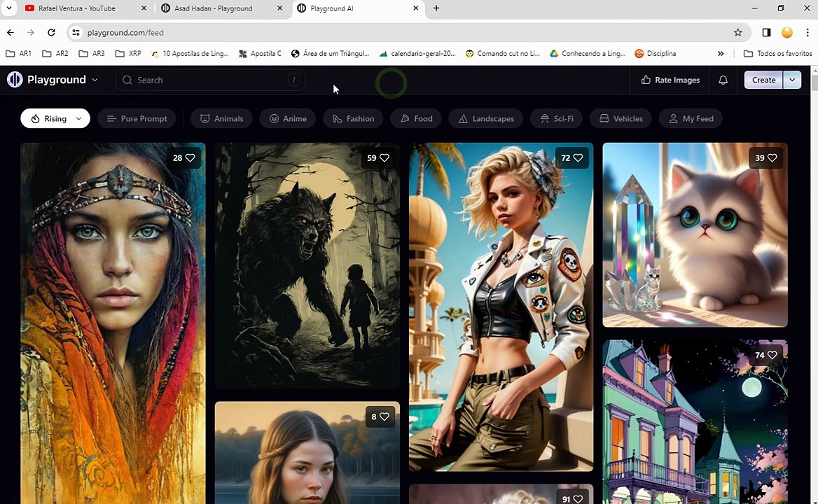The height and width of the screenshot is (504, 818).
Task: Show the My Feed filter
Action: point(691,118)
